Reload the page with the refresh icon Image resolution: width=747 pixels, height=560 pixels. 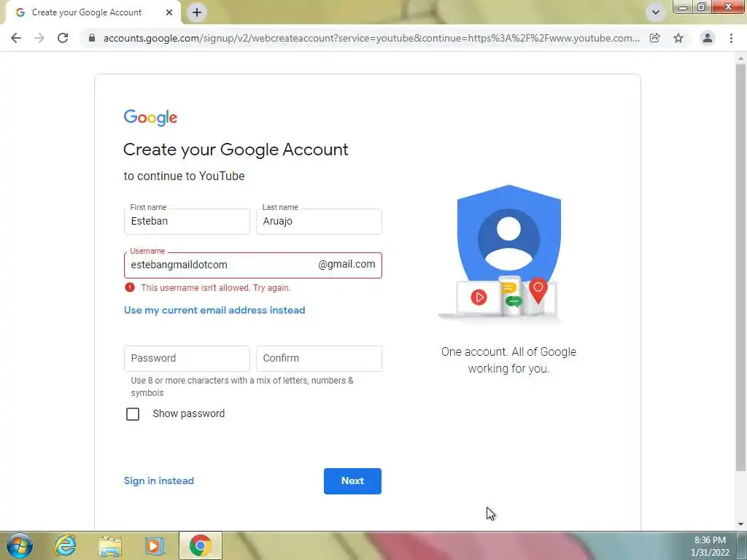click(63, 38)
